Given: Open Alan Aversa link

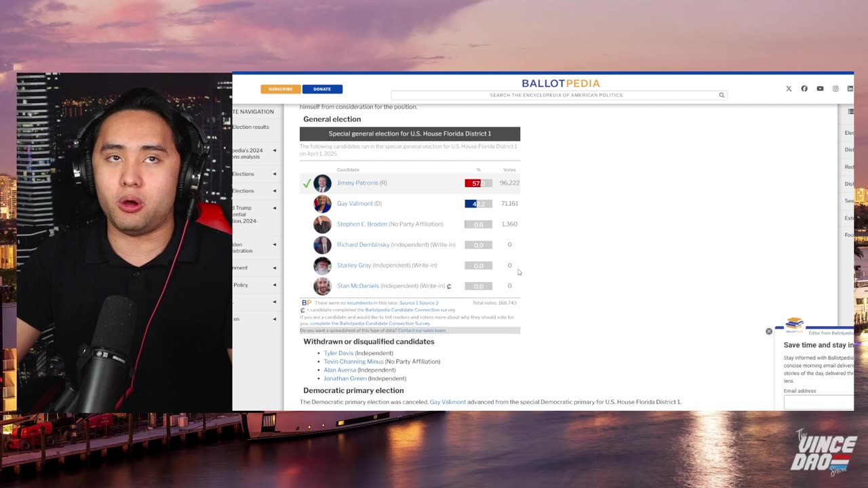Looking at the screenshot, I should pos(340,370).
